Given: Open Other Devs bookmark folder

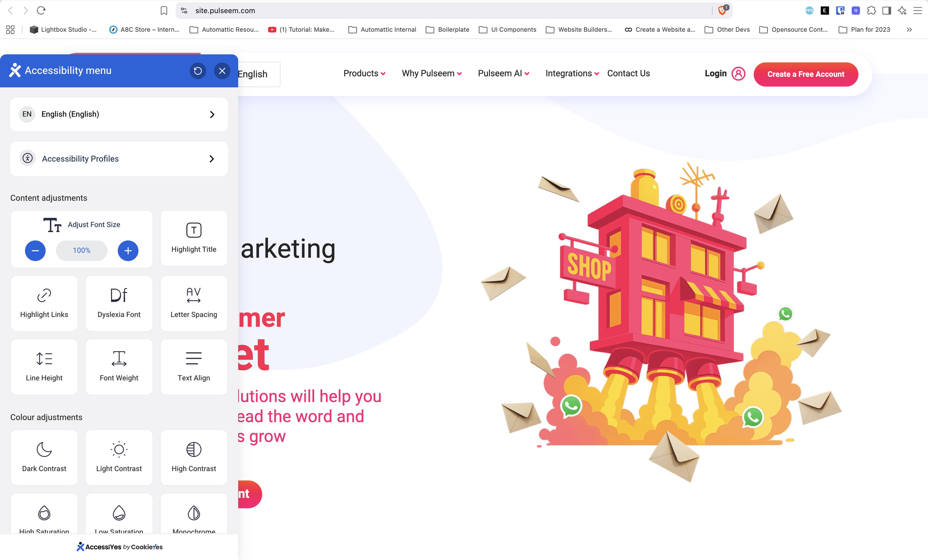Looking at the screenshot, I should pos(727,30).
